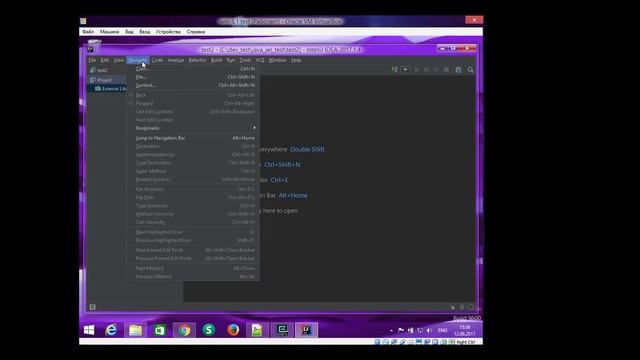Switch to IntelliJ IDEA taskbar icon

pyautogui.click(x=307, y=330)
